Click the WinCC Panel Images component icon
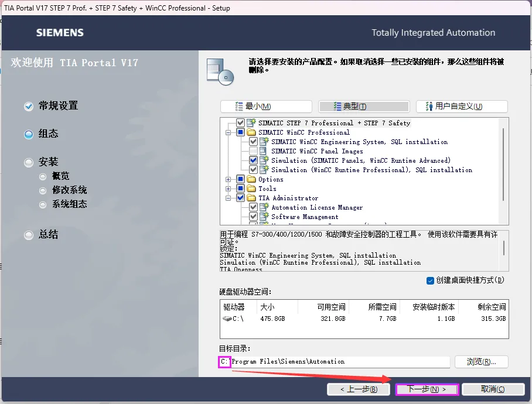The height and width of the screenshot is (404, 532). point(263,151)
